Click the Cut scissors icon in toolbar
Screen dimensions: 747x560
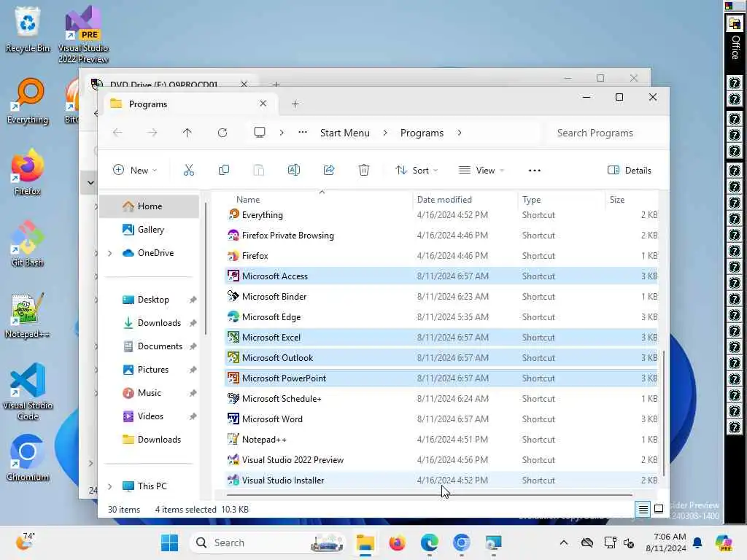click(x=189, y=170)
